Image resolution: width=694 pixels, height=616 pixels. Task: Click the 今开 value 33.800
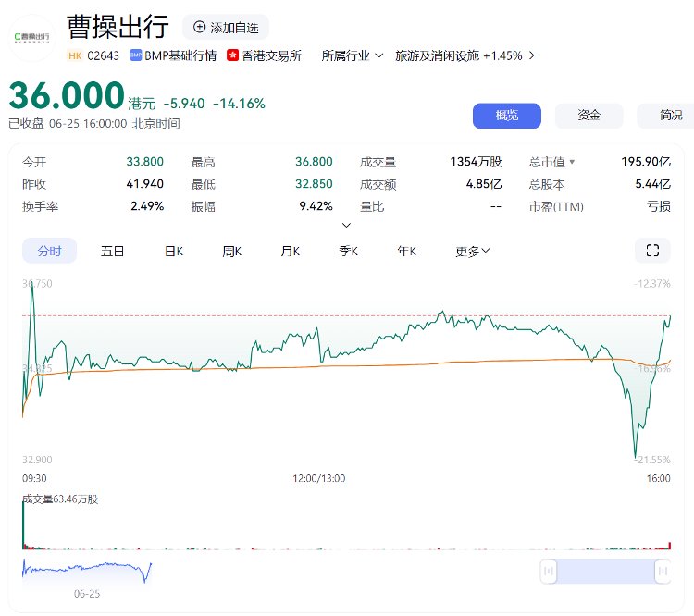144,162
